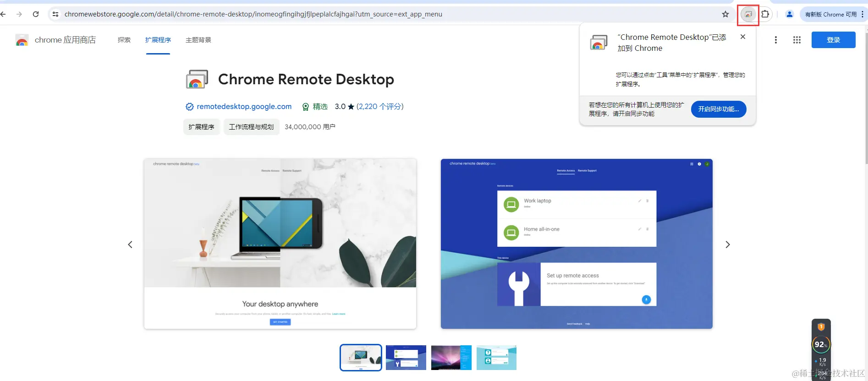The height and width of the screenshot is (381, 868).
Task: Open the Chrome profile avatar
Action: tap(790, 14)
